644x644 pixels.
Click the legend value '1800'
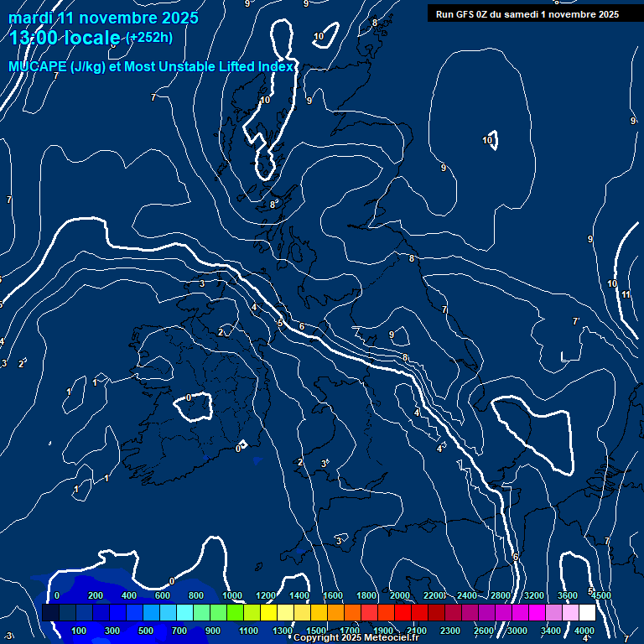[366, 595]
